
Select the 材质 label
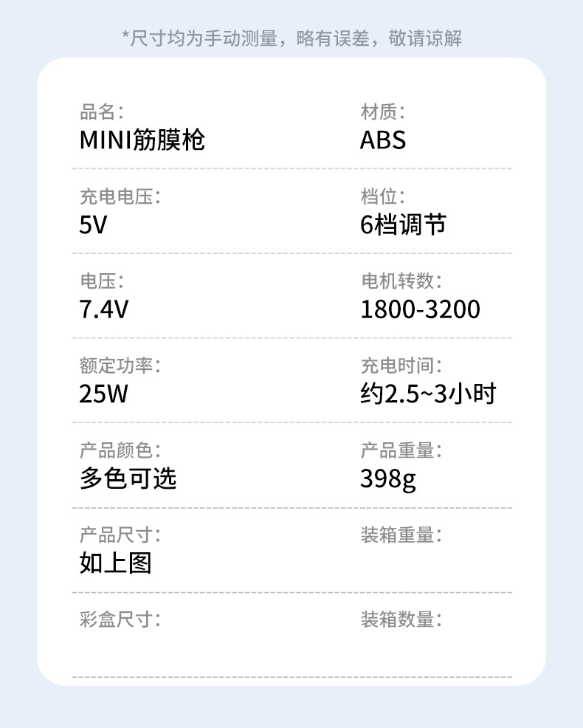(x=382, y=112)
